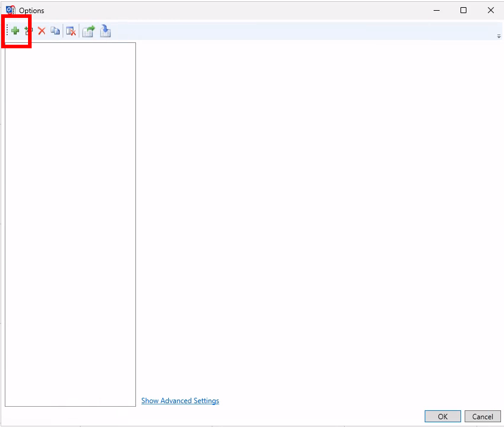Click the Export icon with green arrow

[x=88, y=31]
